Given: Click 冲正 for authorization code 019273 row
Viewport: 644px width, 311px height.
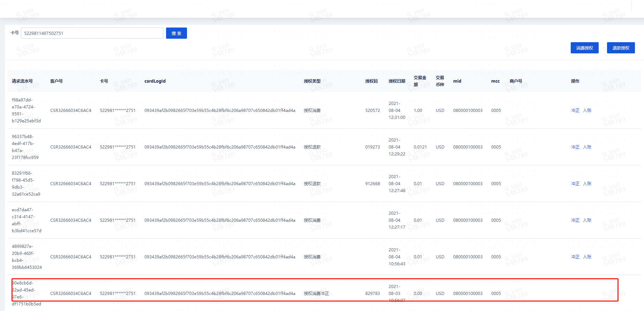Looking at the screenshot, I should (575, 147).
